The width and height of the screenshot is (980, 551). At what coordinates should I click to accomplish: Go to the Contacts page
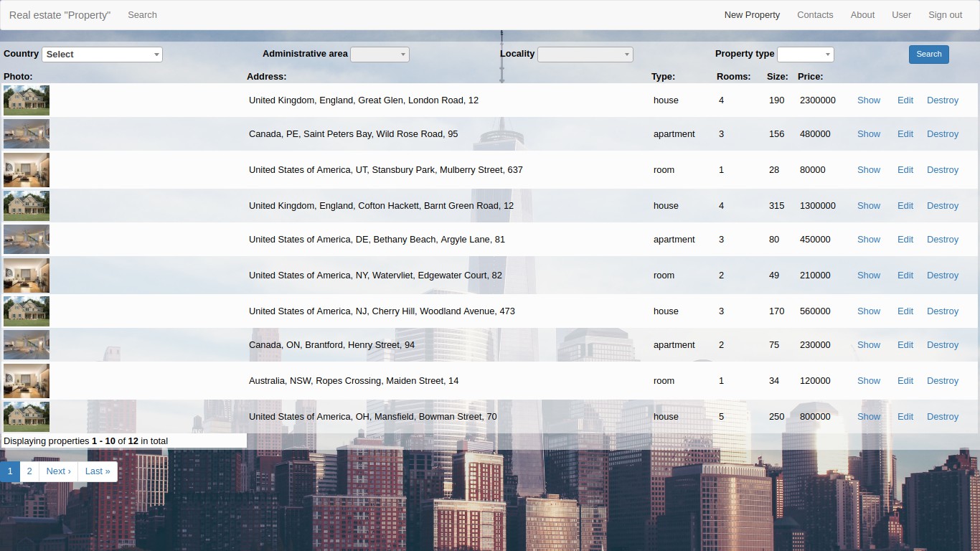[815, 15]
